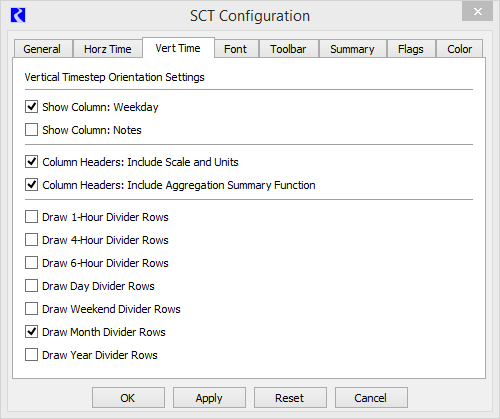Go to the Toolbar tab
This screenshot has width=500, height=419.
[x=288, y=49]
